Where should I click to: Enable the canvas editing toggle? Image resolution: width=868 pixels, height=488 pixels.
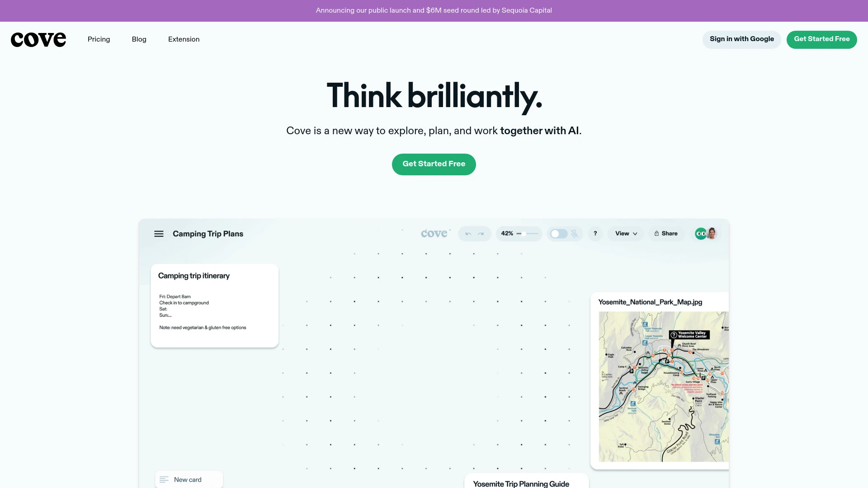coord(557,233)
